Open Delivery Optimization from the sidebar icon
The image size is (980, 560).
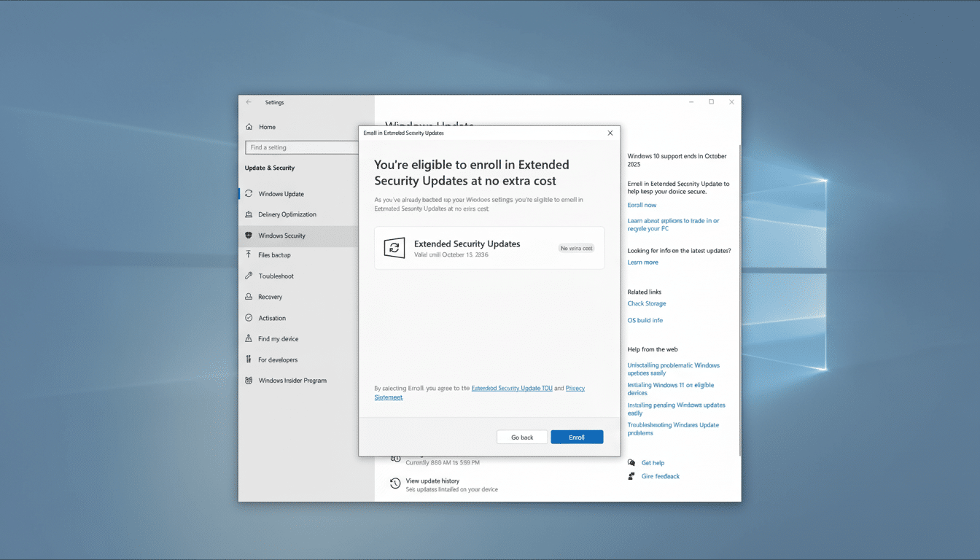pyautogui.click(x=249, y=214)
